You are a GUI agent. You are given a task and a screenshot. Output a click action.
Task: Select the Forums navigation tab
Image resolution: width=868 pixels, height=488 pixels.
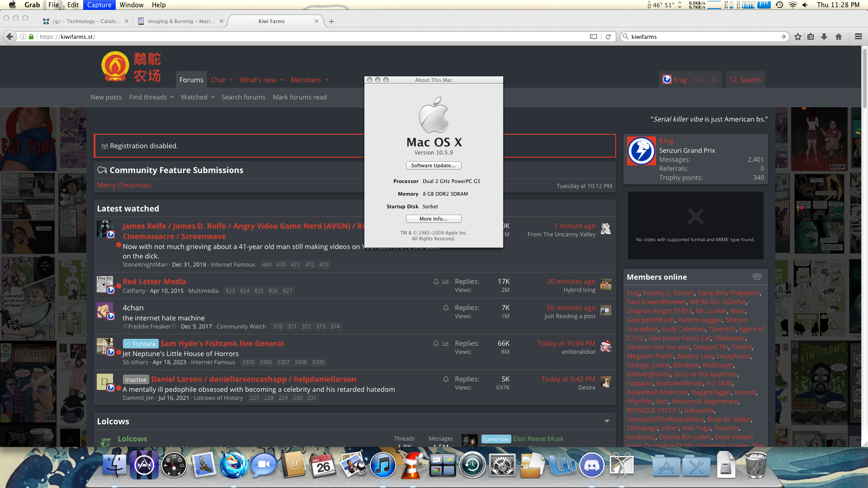(x=191, y=80)
